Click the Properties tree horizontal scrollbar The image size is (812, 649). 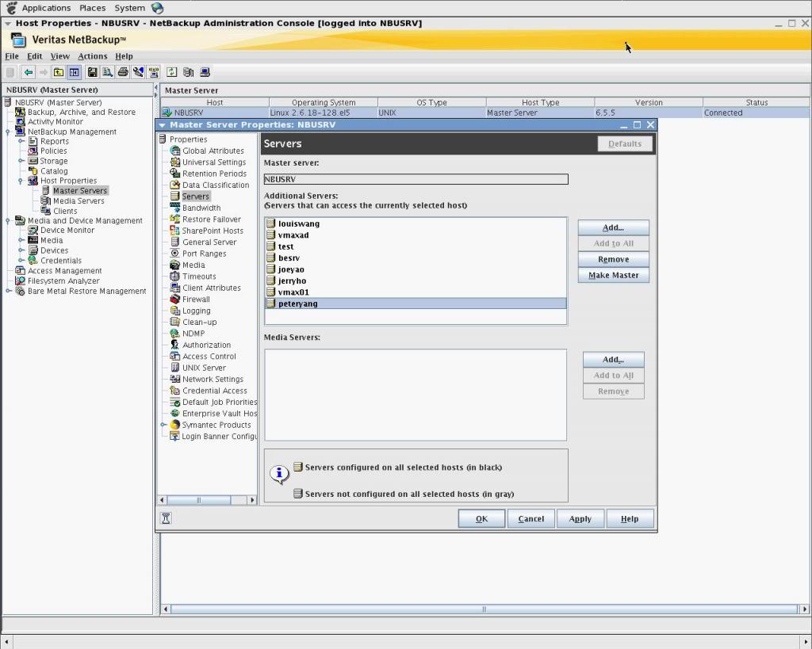(x=199, y=500)
